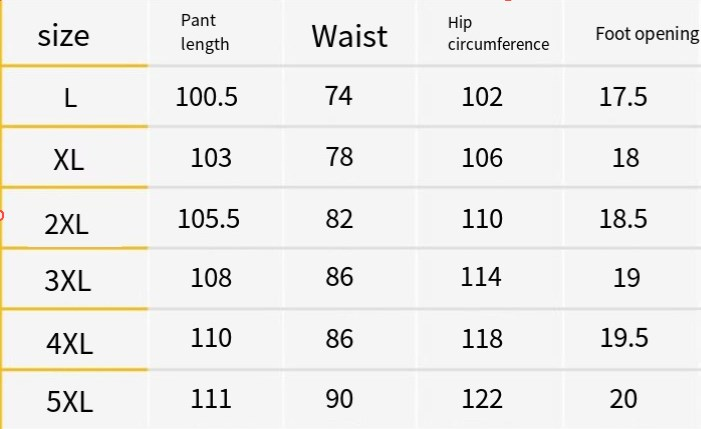Click the pant length value 108
The width and height of the screenshot is (701, 429).
point(211,277)
